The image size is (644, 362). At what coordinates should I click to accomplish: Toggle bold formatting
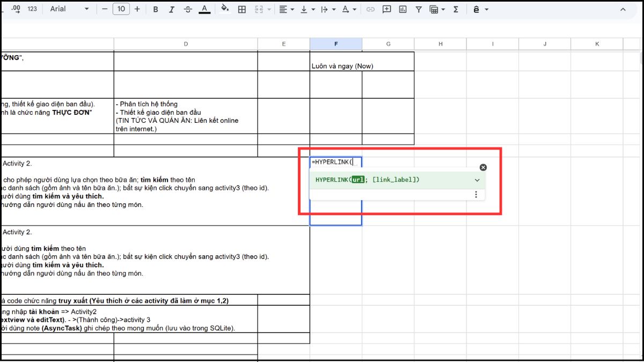(x=155, y=9)
